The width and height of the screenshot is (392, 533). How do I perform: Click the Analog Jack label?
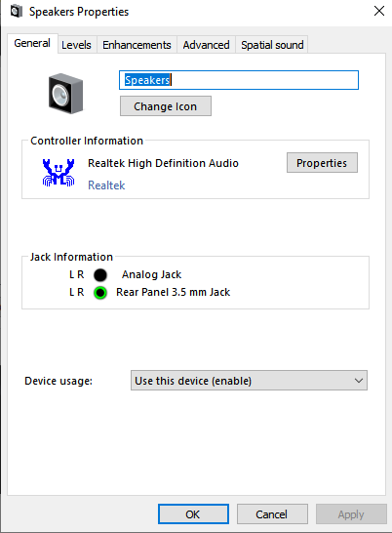(x=151, y=274)
